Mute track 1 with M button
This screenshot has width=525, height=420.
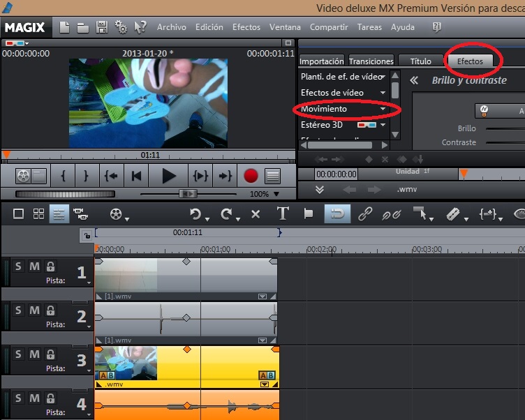pos(34,267)
